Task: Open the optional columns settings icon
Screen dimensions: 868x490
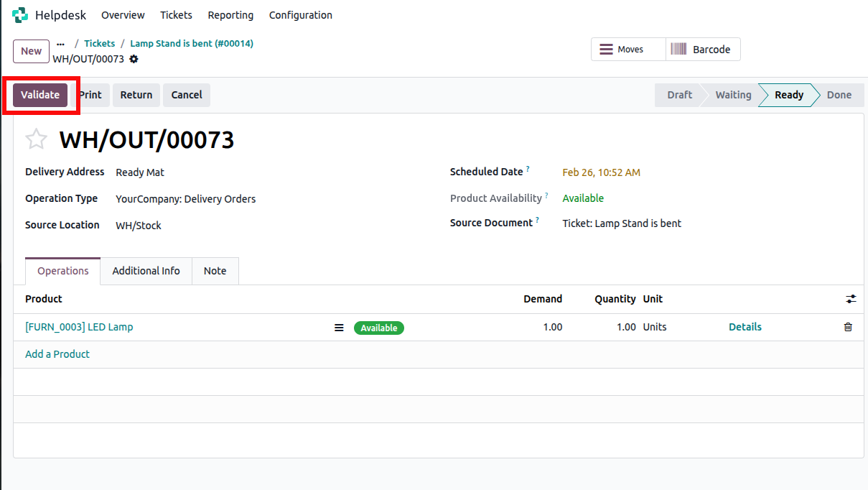Action: (851, 299)
